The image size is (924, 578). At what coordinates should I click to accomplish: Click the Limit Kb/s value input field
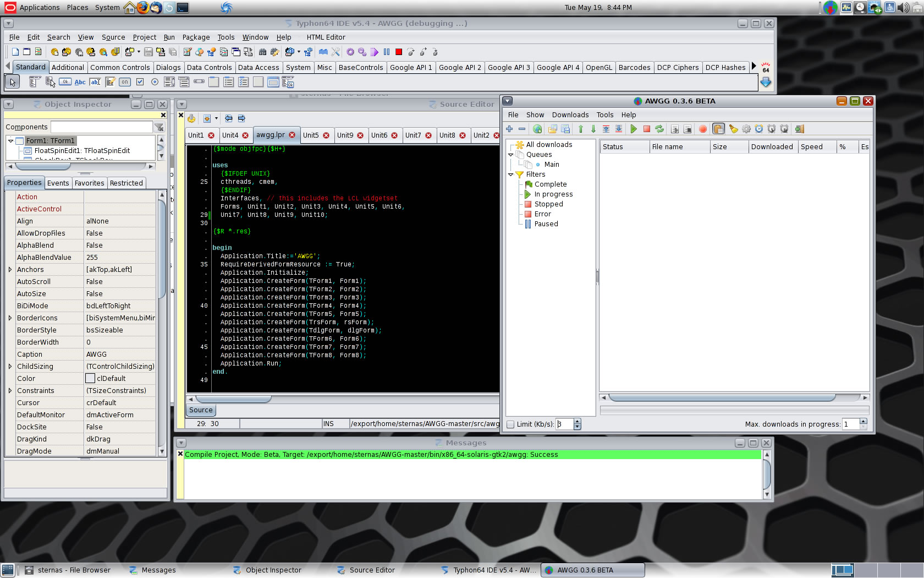[x=564, y=424]
